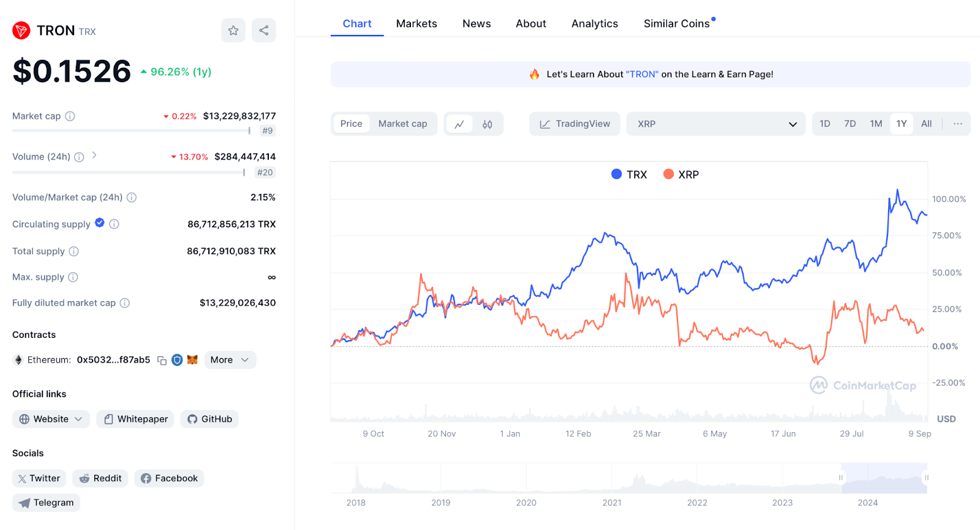Viewport: 980px width, 530px height.
Task: Open Circulating supply info icon
Action: [x=114, y=225]
